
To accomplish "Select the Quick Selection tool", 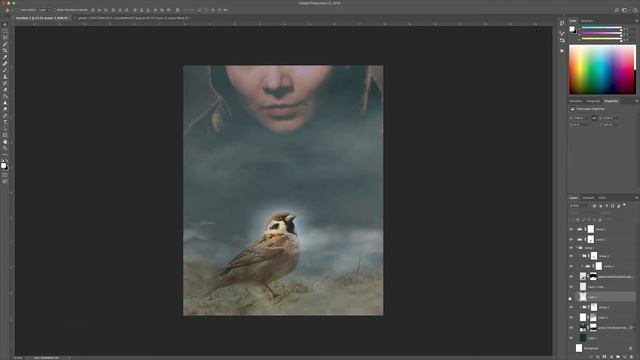I will (x=5, y=44).
